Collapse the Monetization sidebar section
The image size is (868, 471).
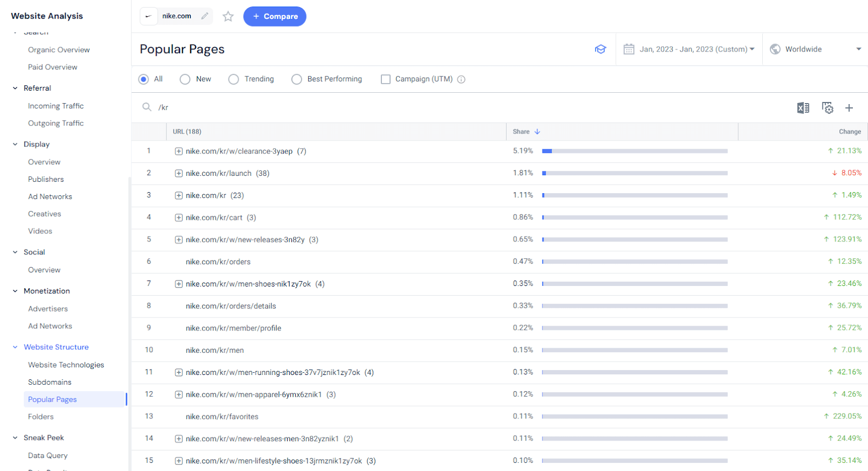[x=15, y=291]
